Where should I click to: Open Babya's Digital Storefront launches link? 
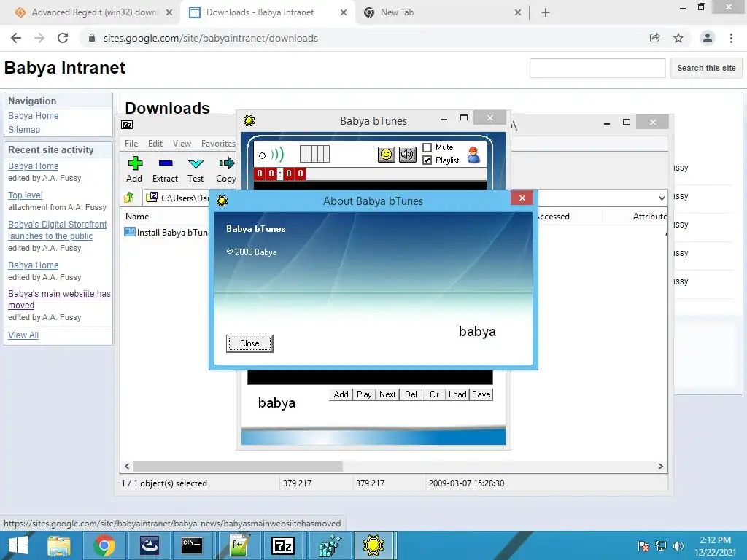coord(57,230)
